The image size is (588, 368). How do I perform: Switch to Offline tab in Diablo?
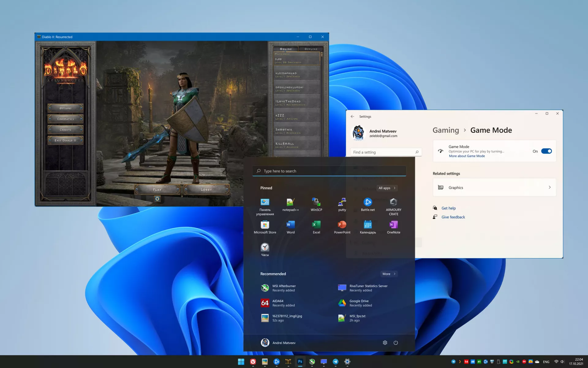tap(311, 49)
